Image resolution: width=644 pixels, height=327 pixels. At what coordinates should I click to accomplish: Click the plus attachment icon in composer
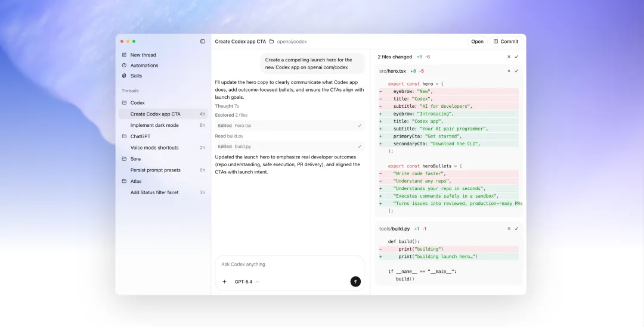coord(224,282)
